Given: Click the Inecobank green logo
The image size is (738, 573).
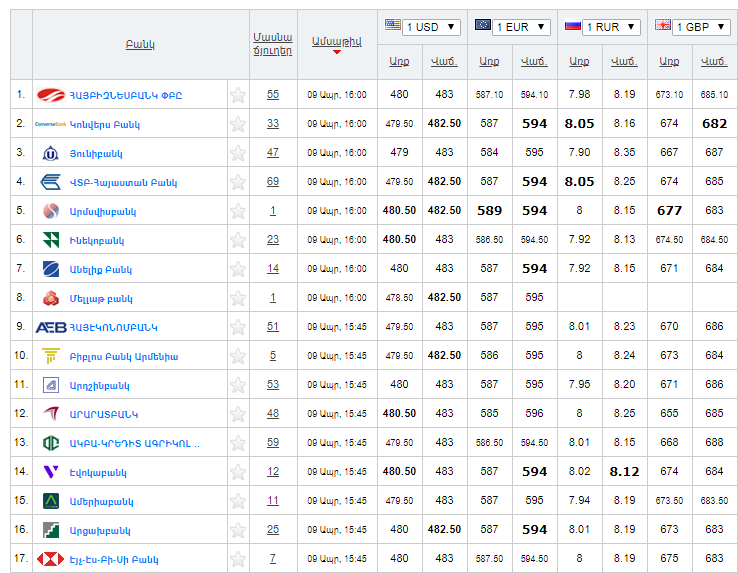Looking at the screenshot, I should coord(51,240).
